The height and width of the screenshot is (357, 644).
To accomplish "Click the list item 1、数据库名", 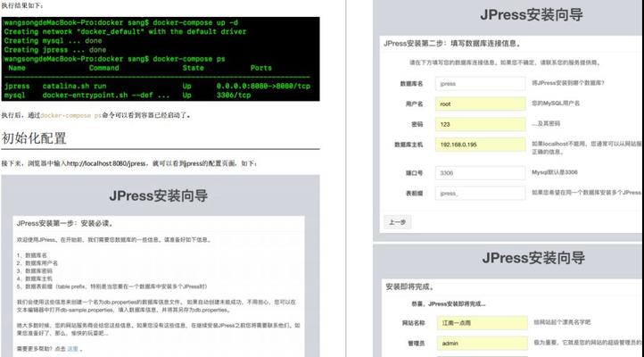I will (x=31, y=255).
